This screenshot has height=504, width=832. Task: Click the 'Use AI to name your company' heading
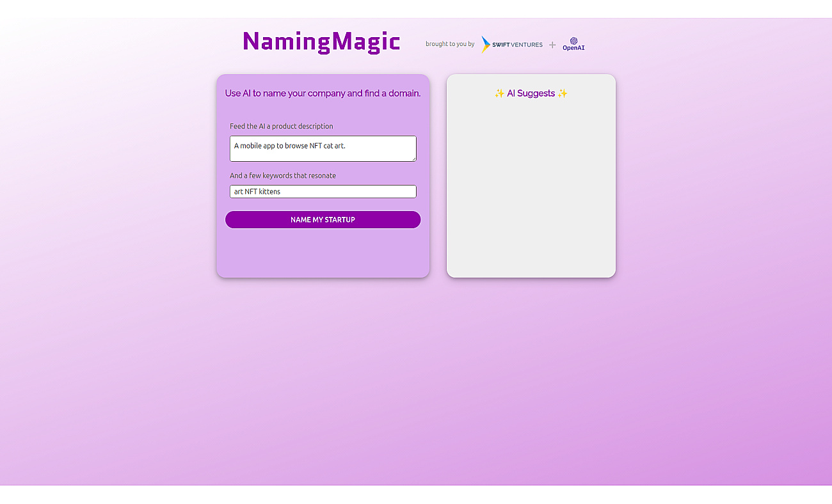coord(323,93)
